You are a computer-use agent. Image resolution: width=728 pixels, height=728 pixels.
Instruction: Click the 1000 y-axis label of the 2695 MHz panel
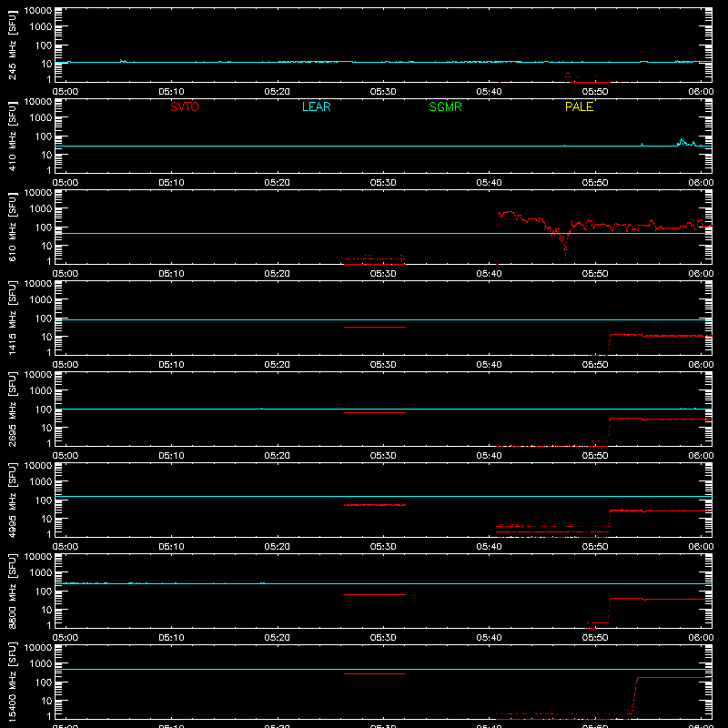coord(41,391)
